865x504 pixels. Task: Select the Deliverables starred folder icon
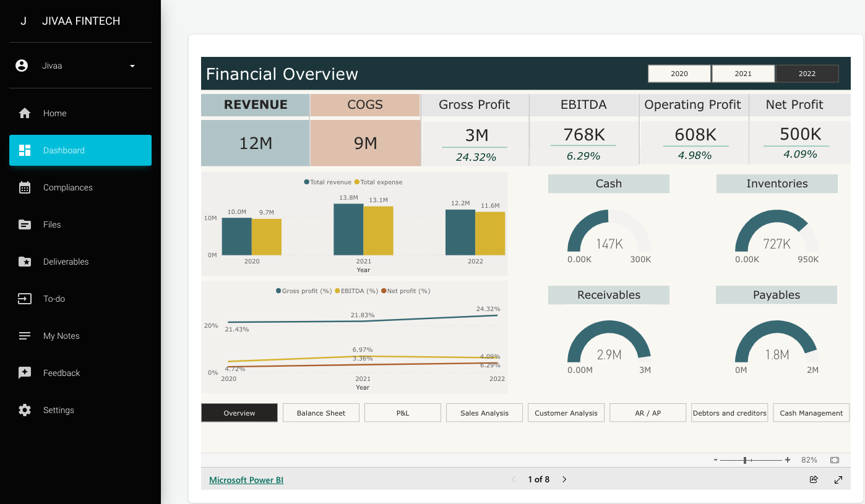(25, 262)
